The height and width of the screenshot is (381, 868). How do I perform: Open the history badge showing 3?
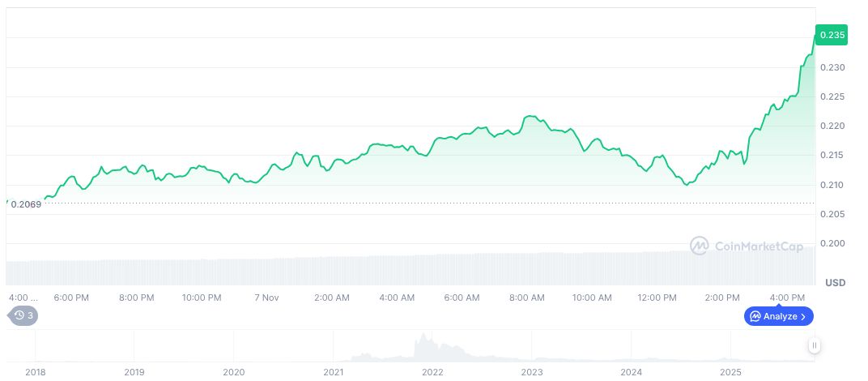[23, 316]
